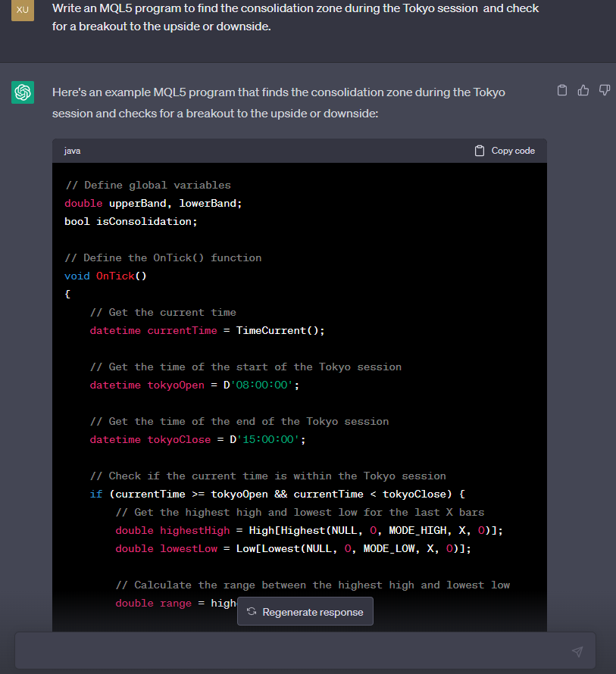This screenshot has height=674, width=616.
Task: Give the response a thumbs down
Action: click(x=605, y=90)
